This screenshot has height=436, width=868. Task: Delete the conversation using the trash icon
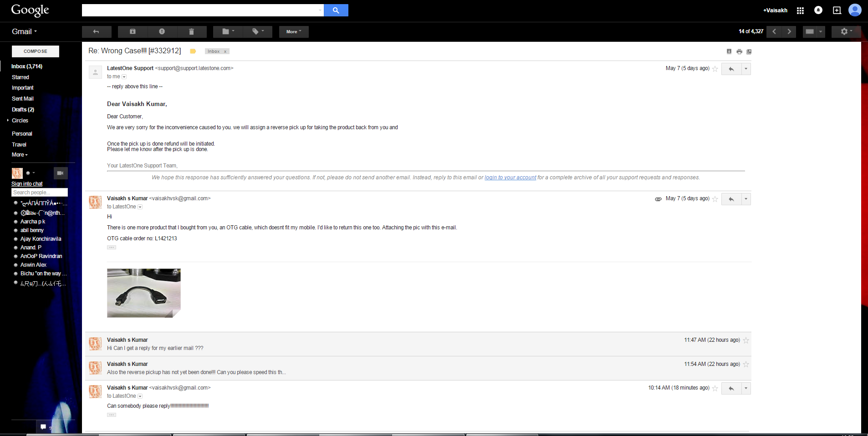point(192,31)
